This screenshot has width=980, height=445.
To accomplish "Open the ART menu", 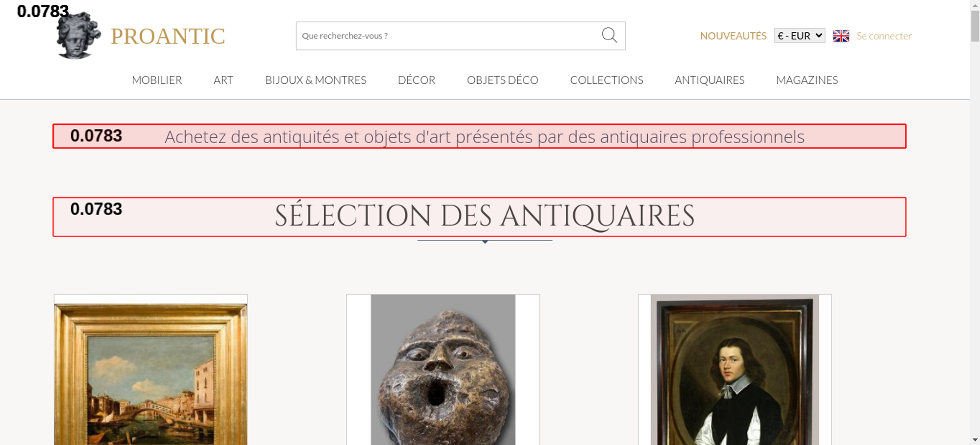I will point(223,80).
